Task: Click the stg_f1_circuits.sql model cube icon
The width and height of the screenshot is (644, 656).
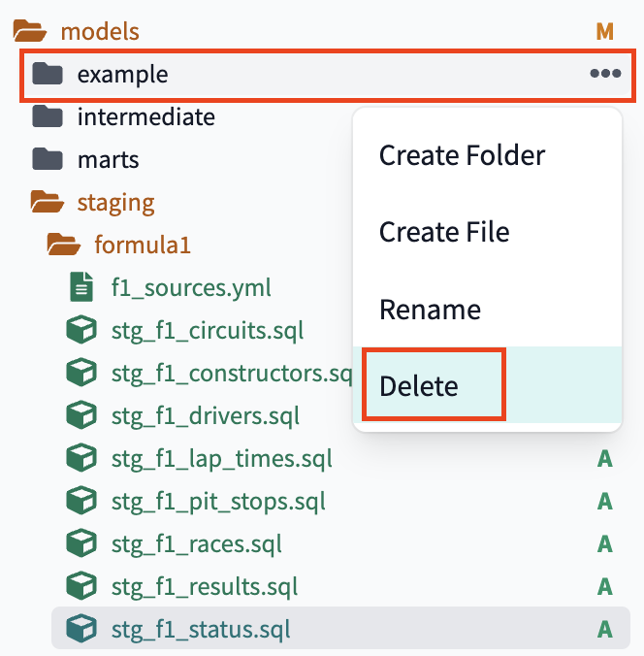Action: coord(80,331)
